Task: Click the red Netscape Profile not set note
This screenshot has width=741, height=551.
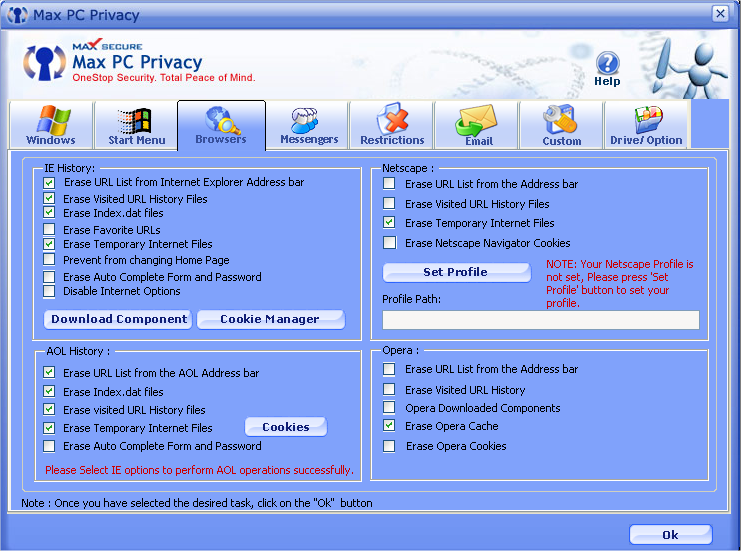Action: tap(620, 283)
